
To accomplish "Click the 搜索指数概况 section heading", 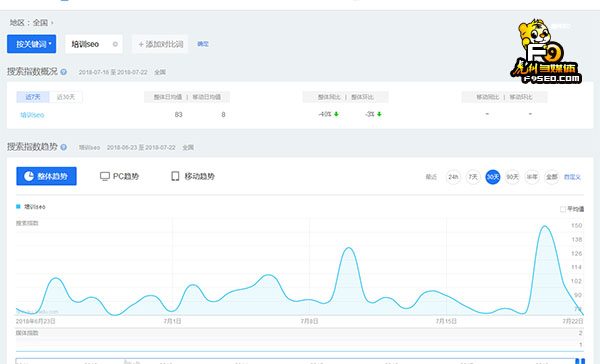I will [x=32, y=72].
